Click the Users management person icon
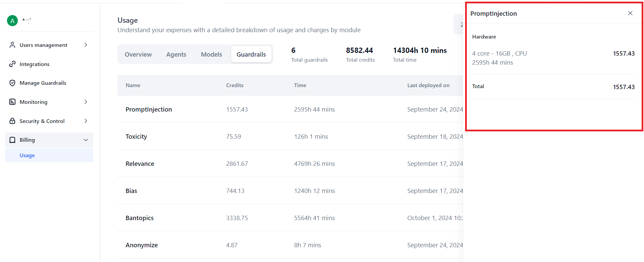This screenshot has width=644, height=262. 12,45
